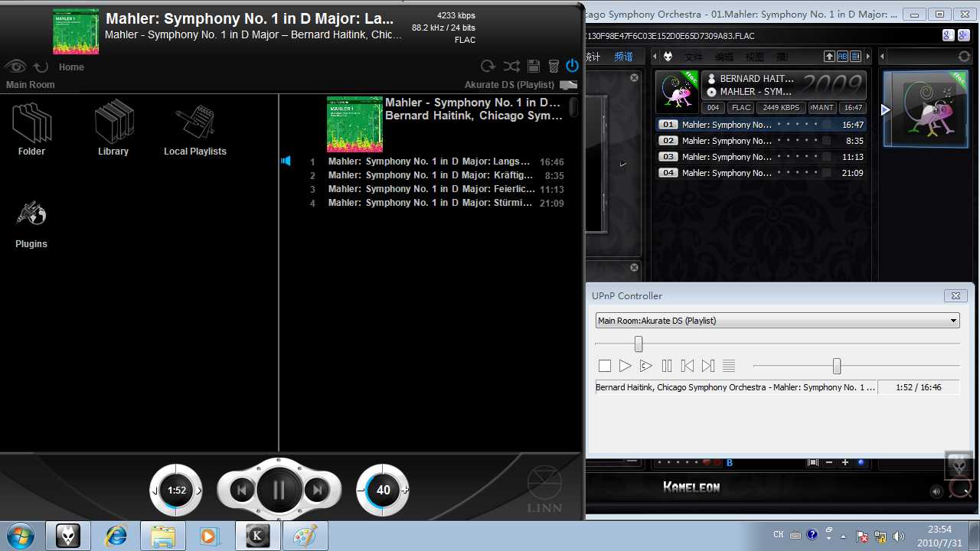
Task: Go to Home in Linn browser
Action: click(71, 67)
